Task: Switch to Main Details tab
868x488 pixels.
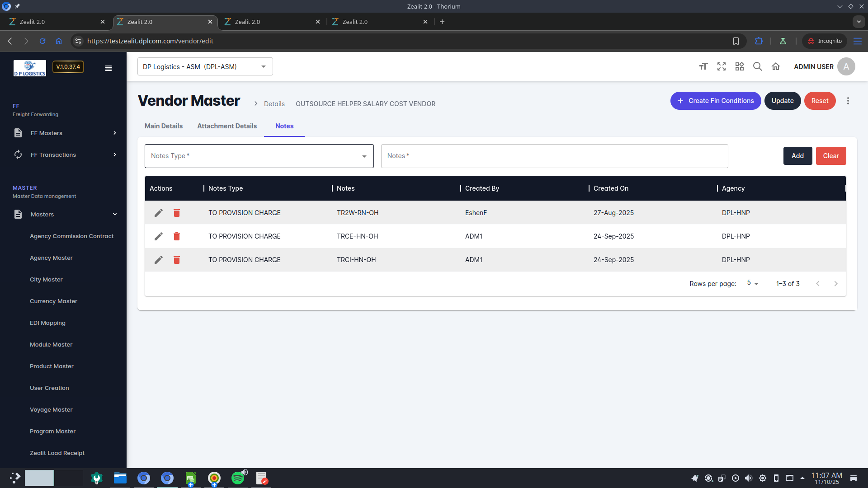Action: [164, 126]
